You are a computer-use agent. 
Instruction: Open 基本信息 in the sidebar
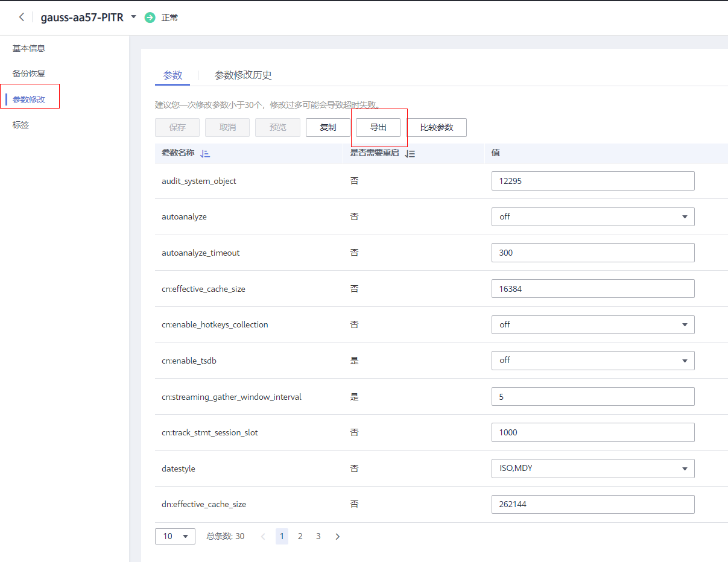click(x=29, y=48)
